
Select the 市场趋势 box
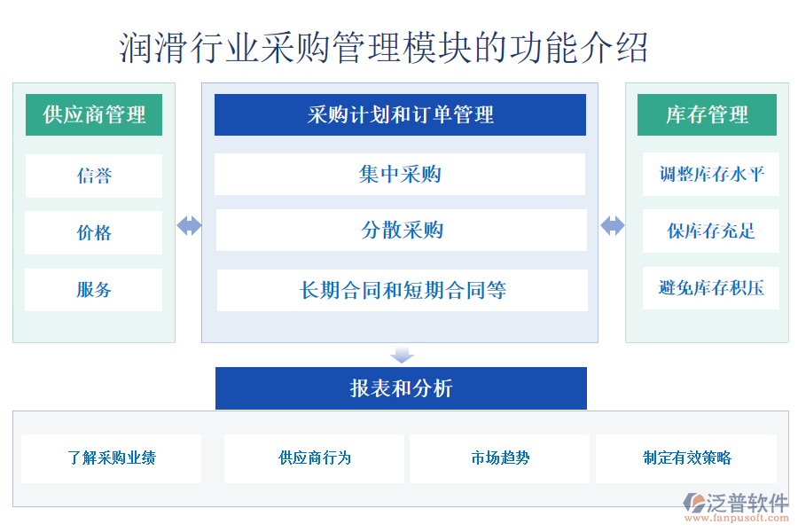tap(500, 458)
